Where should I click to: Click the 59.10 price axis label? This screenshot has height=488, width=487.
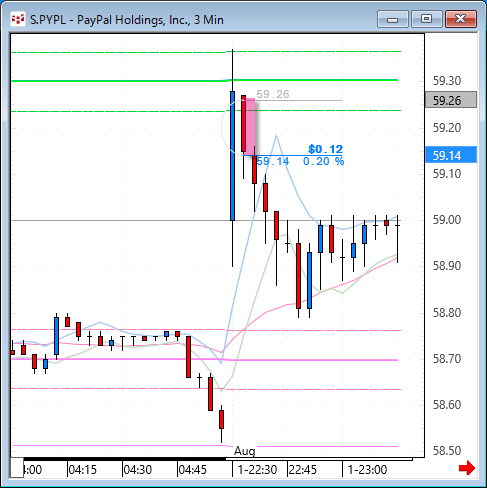click(447, 174)
